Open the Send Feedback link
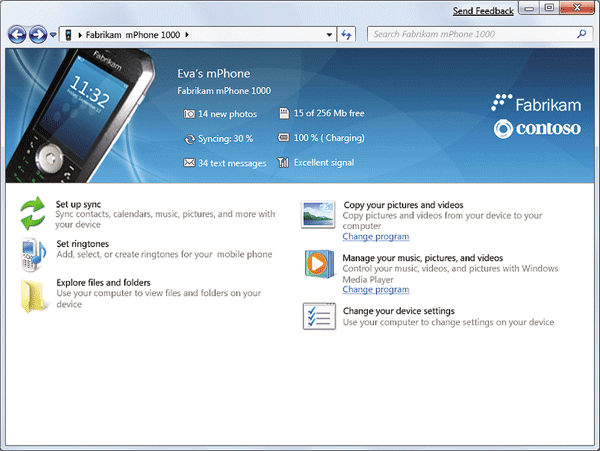600x451 pixels. pos(483,11)
